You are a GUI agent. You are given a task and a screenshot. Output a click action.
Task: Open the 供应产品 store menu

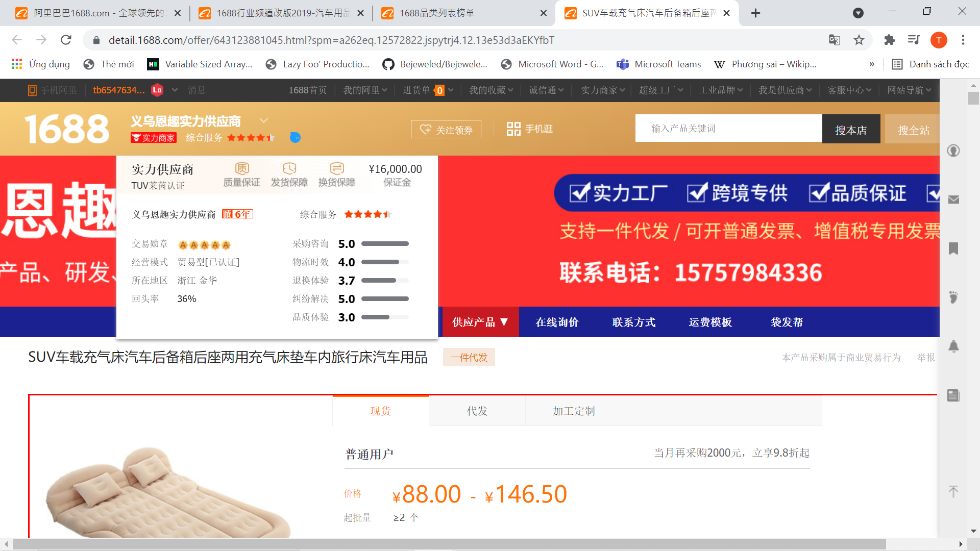click(x=480, y=322)
